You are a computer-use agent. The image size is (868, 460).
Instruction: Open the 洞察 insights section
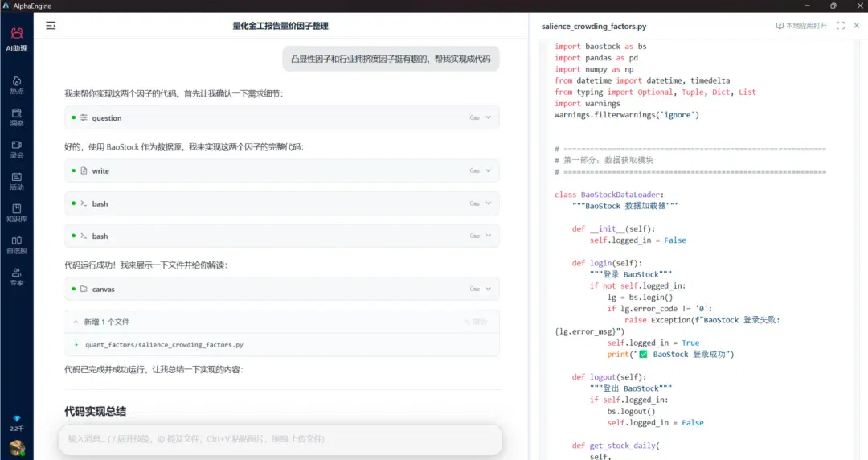(17, 117)
